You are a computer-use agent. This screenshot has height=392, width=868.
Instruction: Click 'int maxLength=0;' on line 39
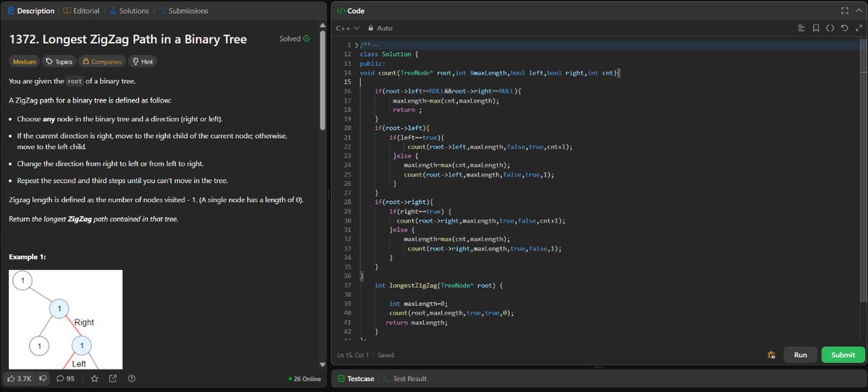(419, 304)
